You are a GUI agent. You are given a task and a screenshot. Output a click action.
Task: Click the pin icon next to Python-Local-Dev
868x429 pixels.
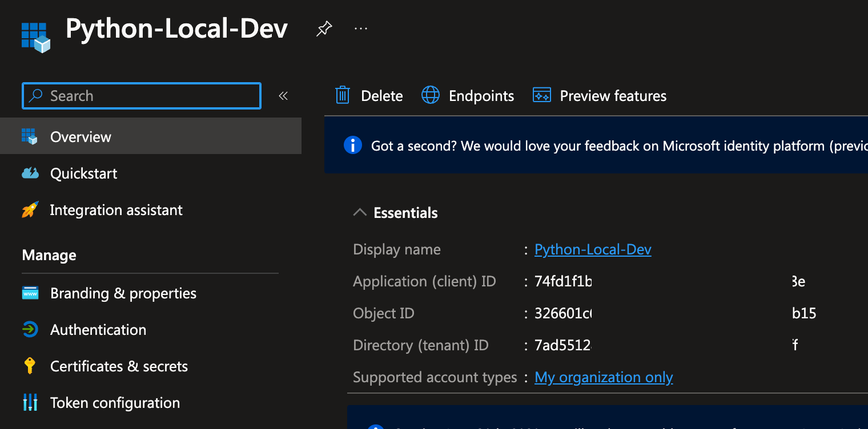click(324, 29)
